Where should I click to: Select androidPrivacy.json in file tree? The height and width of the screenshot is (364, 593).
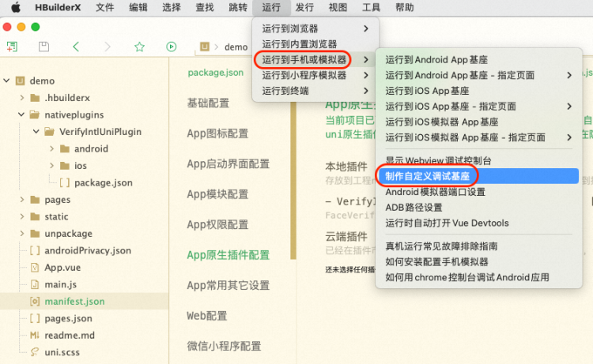click(88, 250)
